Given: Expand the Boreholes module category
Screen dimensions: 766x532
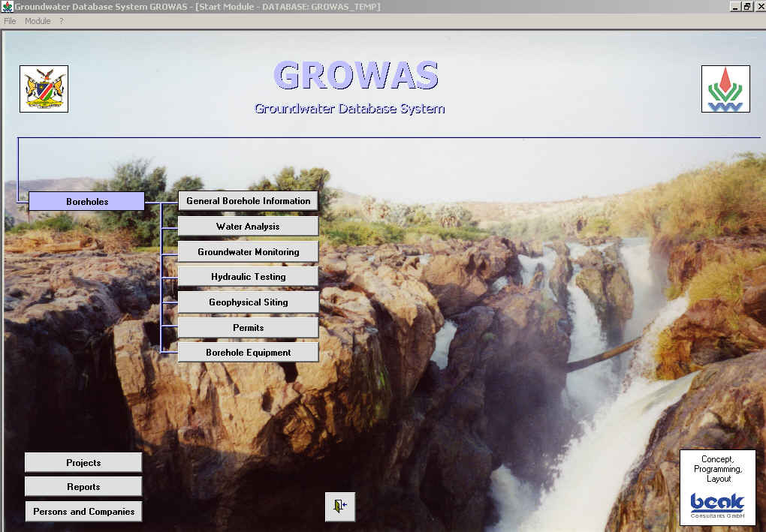Looking at the screenshot, I should [86, 201].
